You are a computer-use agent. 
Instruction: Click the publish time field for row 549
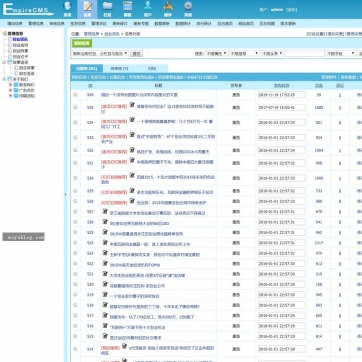click(x=282, y=95)
